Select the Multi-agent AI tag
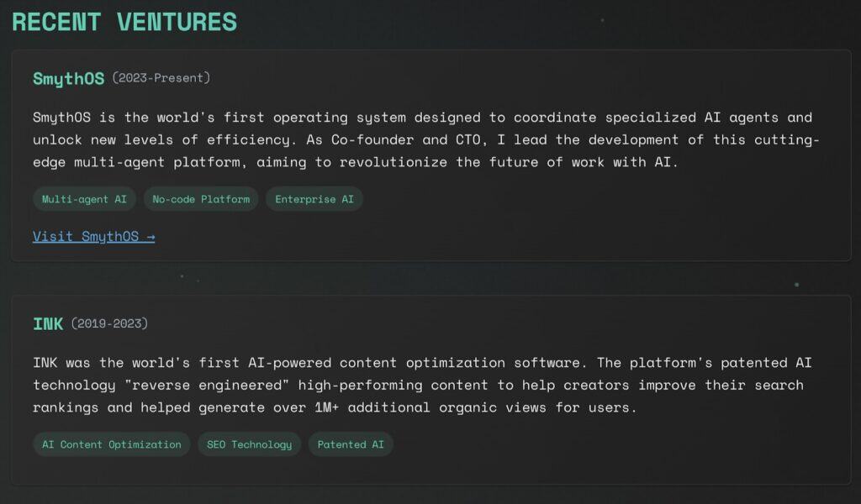This screenshot has width=861, height=504. point(84,199)
